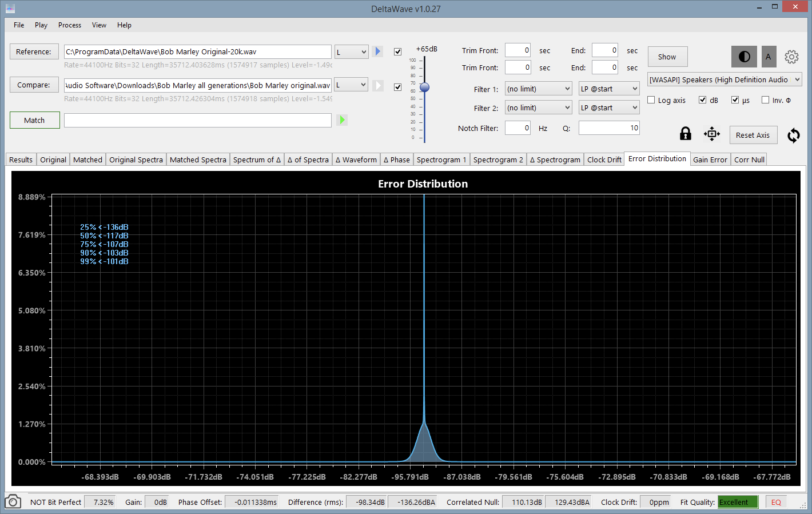
Task: Click the compare trim End seconds field
Action: click(x=605, y=67)
